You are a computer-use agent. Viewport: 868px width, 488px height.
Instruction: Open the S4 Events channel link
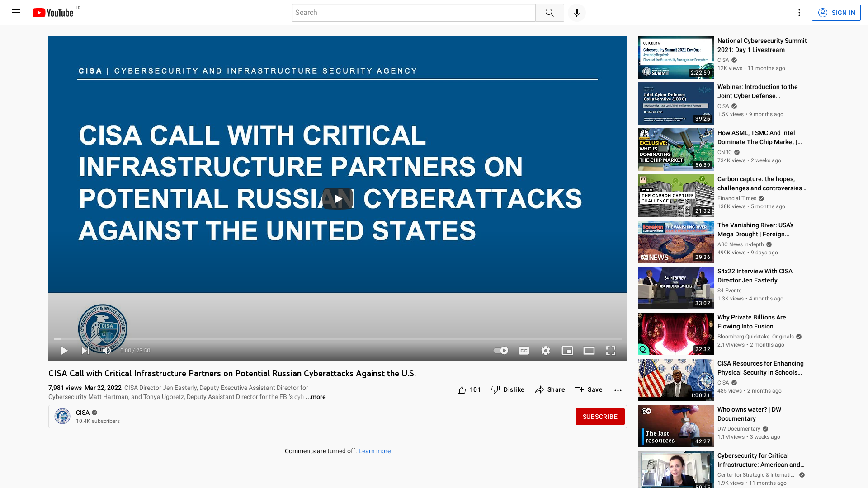tap(730, 291)
